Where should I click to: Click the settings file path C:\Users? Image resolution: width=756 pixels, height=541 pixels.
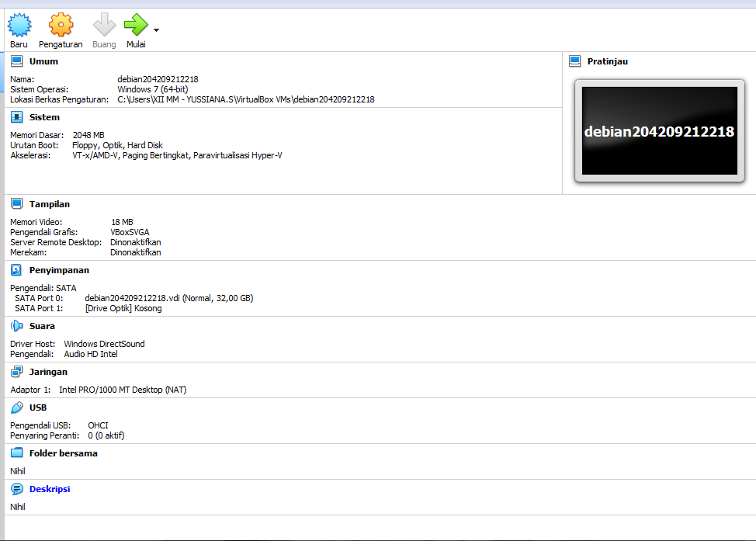click(x=246, y=99)
